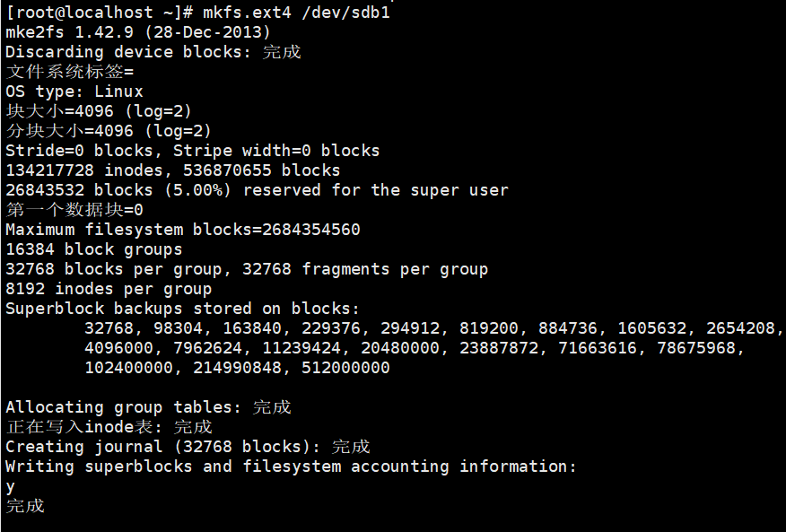This screenshot has width=786, height=532.
Task: Click 'Creating journal (32768 blocks)' line
Action: pyautogui.click(x=188, y=446)
